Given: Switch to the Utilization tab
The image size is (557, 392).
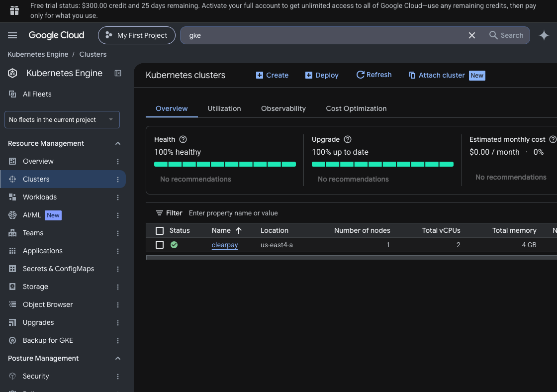Looking at the screenshot, I should [x=224, y=108].
